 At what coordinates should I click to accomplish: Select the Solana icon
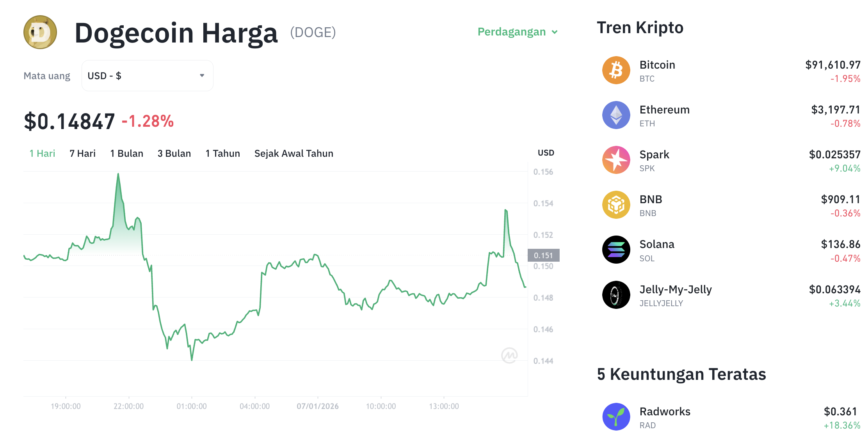coord(616,250)
